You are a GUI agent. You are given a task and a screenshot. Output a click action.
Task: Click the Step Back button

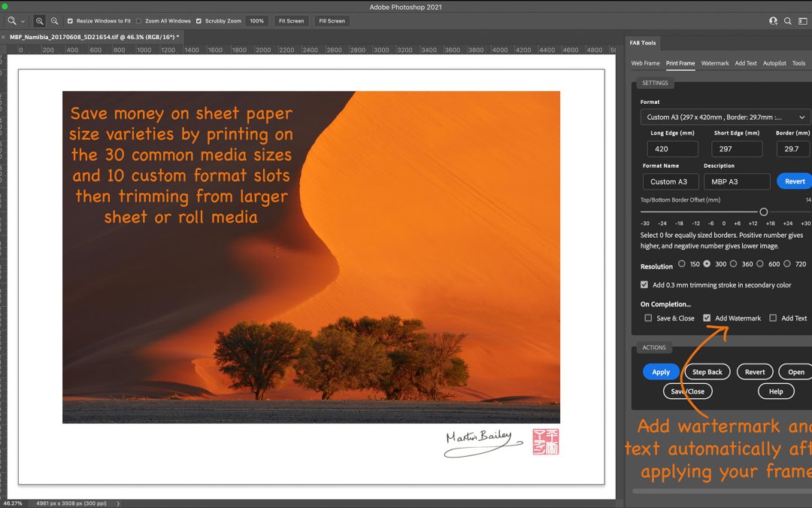coord(707,372)
